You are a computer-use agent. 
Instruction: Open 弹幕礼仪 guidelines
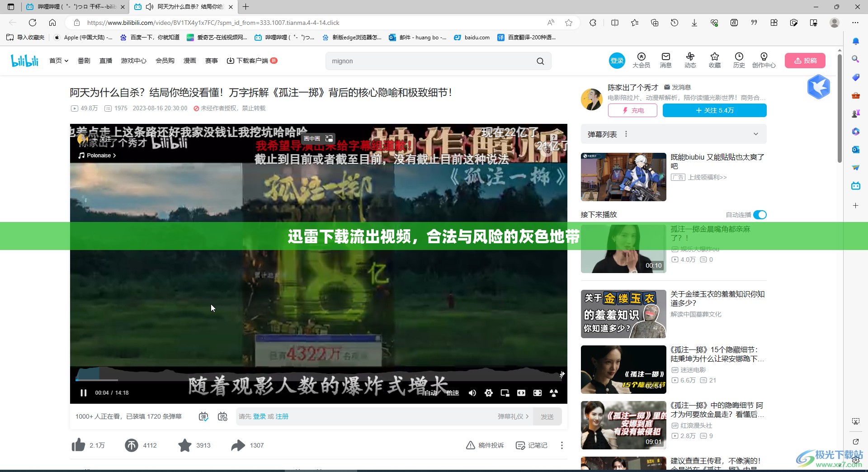[x=513, y=416]
